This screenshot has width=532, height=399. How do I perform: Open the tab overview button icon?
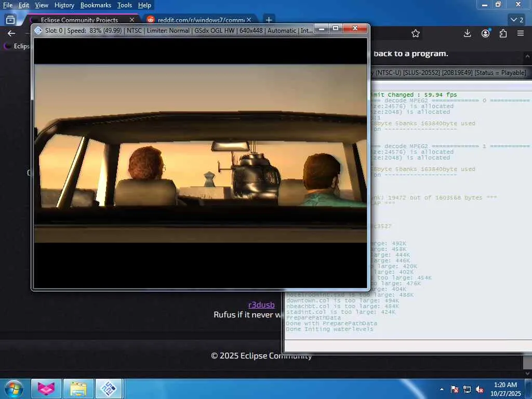[x=10, y=20]
